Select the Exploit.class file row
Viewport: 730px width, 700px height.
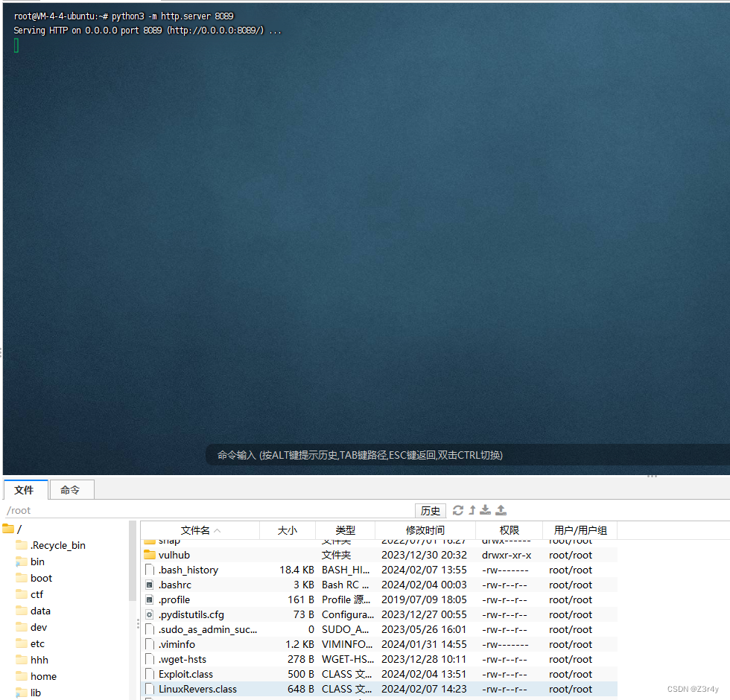(185, 674)
